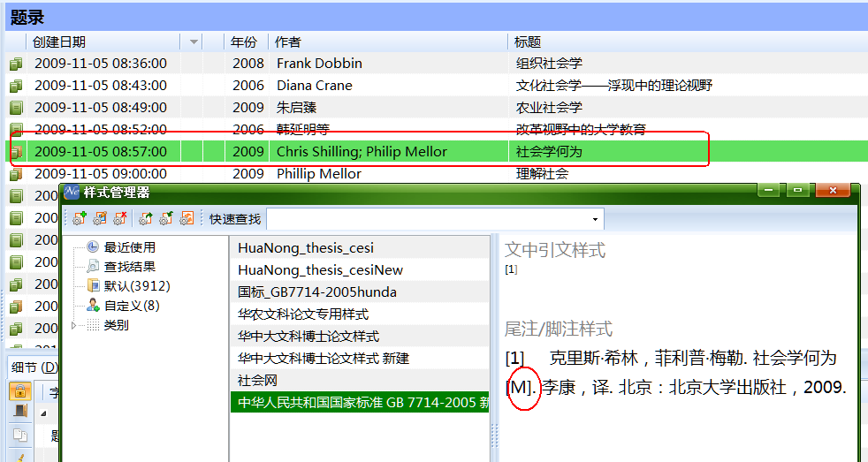
Task: Click date 2009-11-05 09:00:00 cell
Action: click(101, 174)
